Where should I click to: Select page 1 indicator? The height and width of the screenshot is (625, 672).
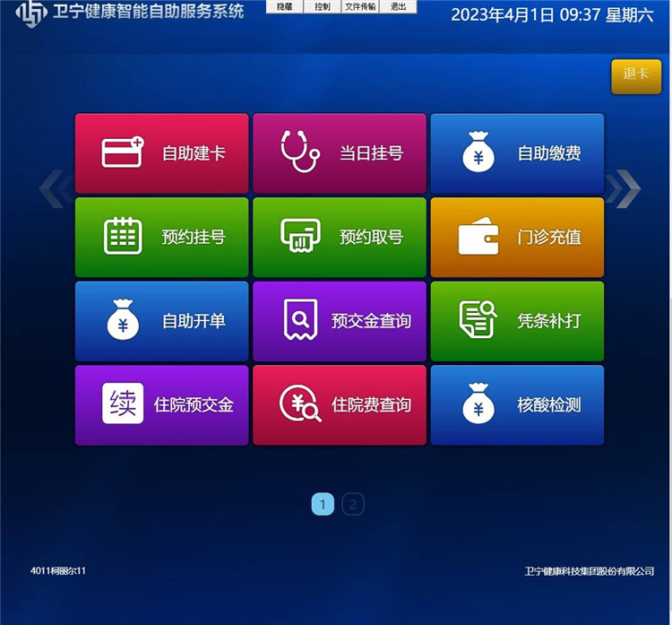323,504
